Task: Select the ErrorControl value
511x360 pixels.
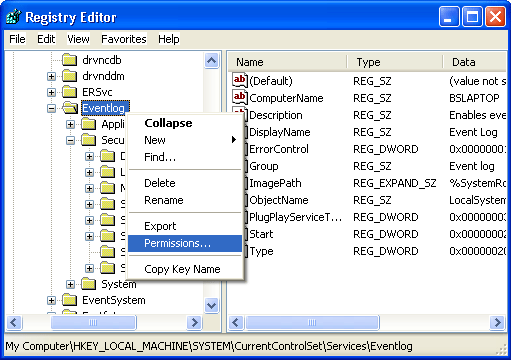Action: (x=279, y=149)
